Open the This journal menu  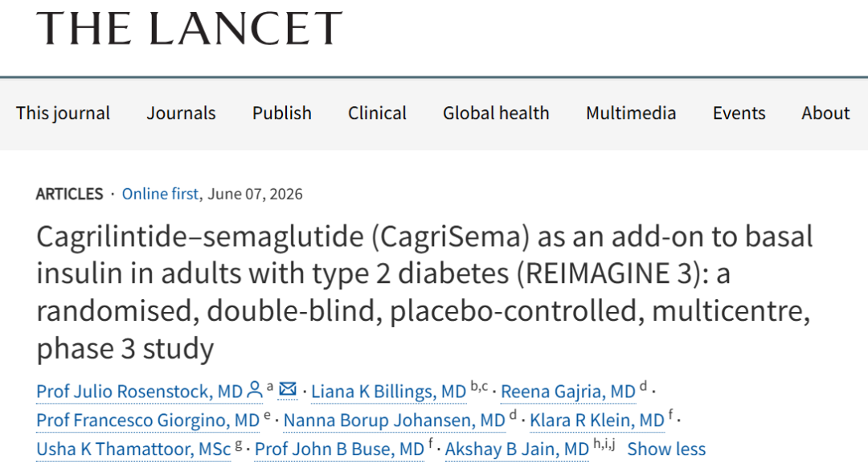[63, 113]
